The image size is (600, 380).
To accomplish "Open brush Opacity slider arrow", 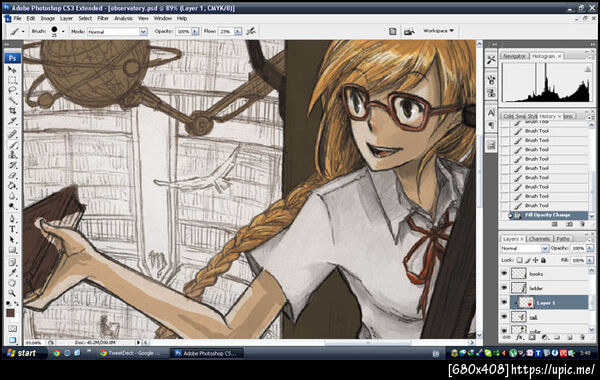I will pyautogui.click(x=195, y=32).
